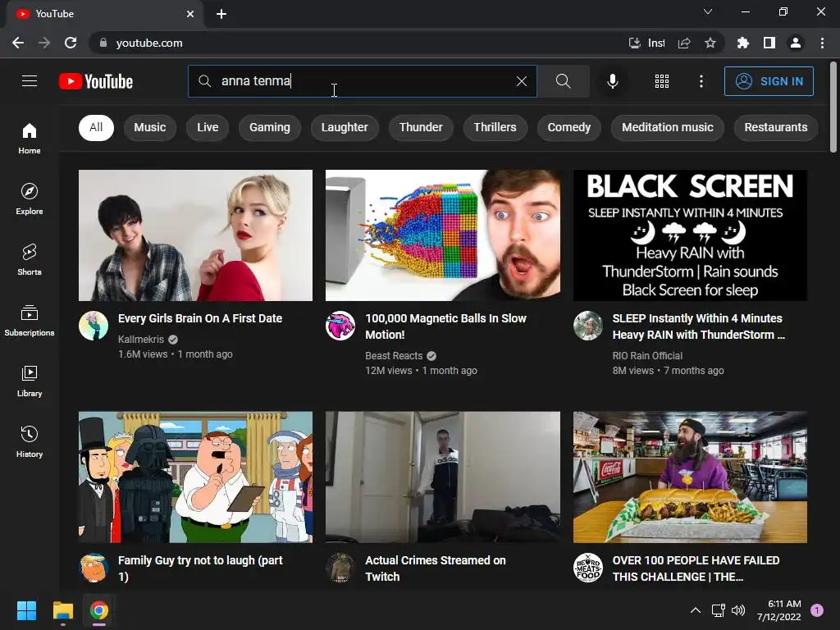Open the giant sandwich challenge thumbnail

point(690,477)
